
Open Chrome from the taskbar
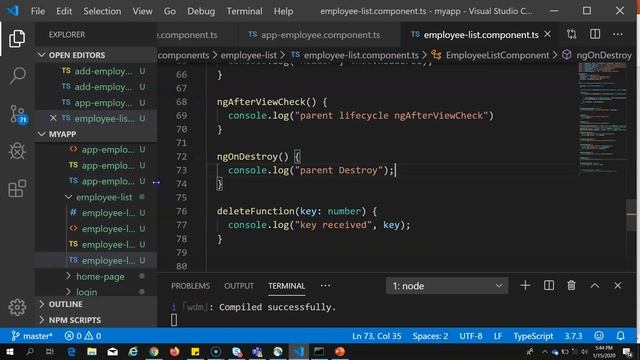(x=154, y=351)
